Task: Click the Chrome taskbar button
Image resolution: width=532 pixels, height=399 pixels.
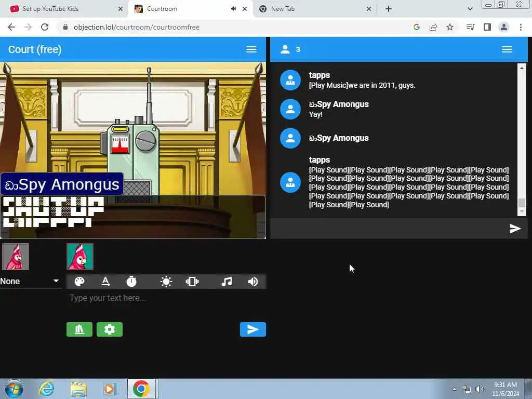Action: point(141,389)
